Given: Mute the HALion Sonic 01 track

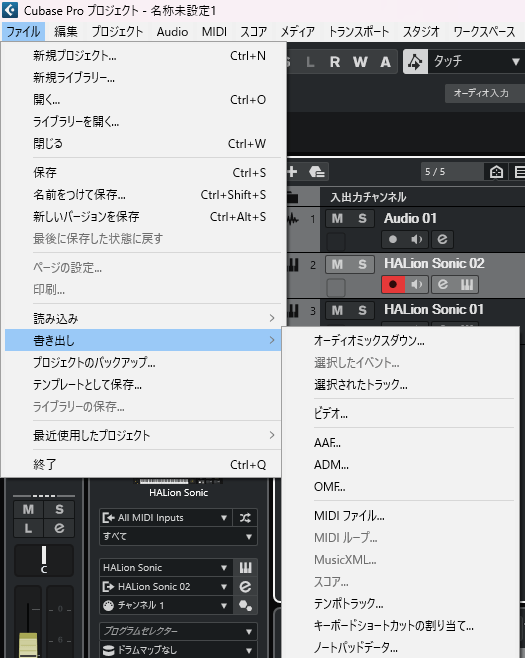Looking at the screenshot, I should [x=338, y=311].
